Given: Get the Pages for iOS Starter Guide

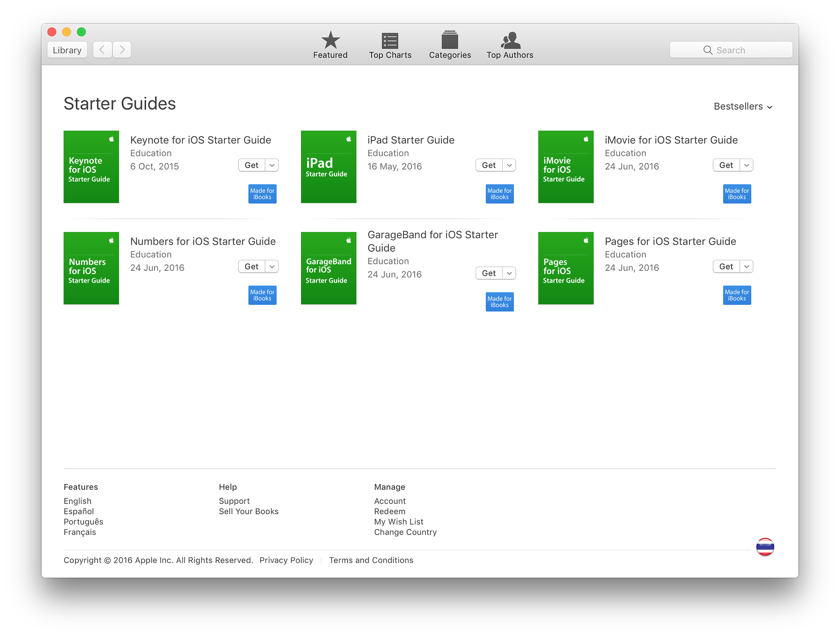Looking at the screenshot, I should [726, 267].
